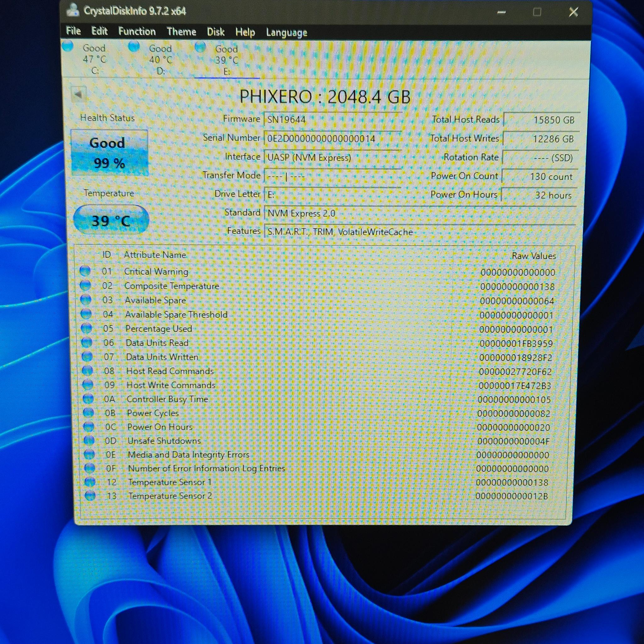Click the status icon for Available Spare Threshold
644x644 pixels.
(x=86, y=314)
